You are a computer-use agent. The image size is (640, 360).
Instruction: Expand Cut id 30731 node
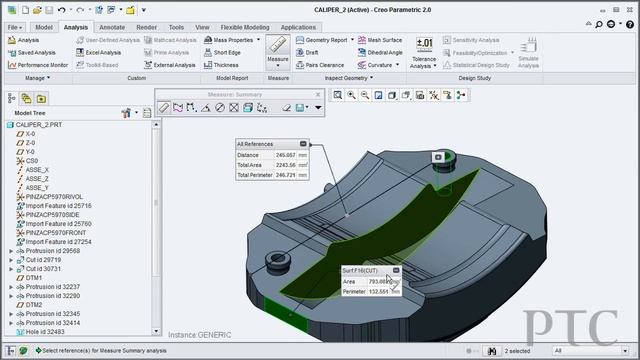11,269
